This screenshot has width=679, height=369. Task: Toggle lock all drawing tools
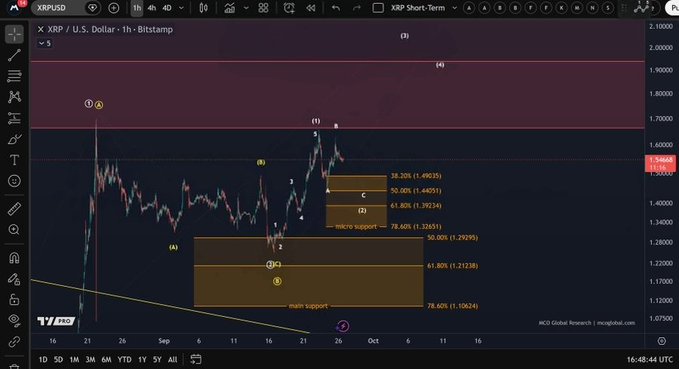pos(14,300)
